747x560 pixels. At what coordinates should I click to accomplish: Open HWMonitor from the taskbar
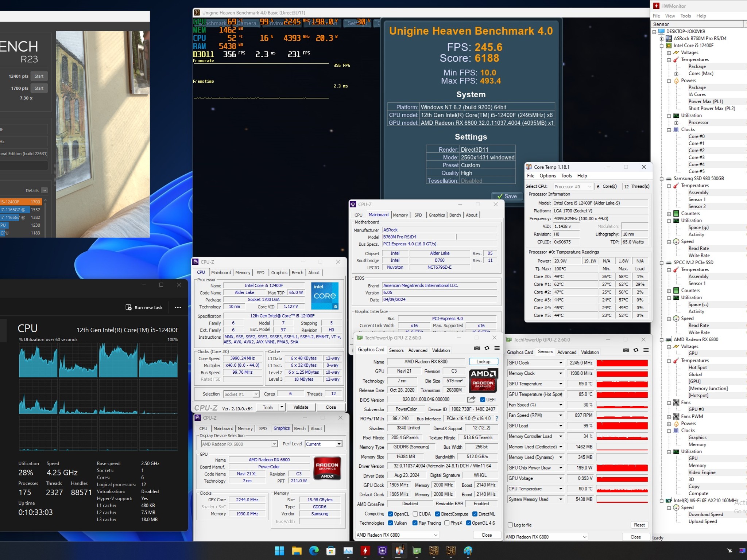(365, 551)
